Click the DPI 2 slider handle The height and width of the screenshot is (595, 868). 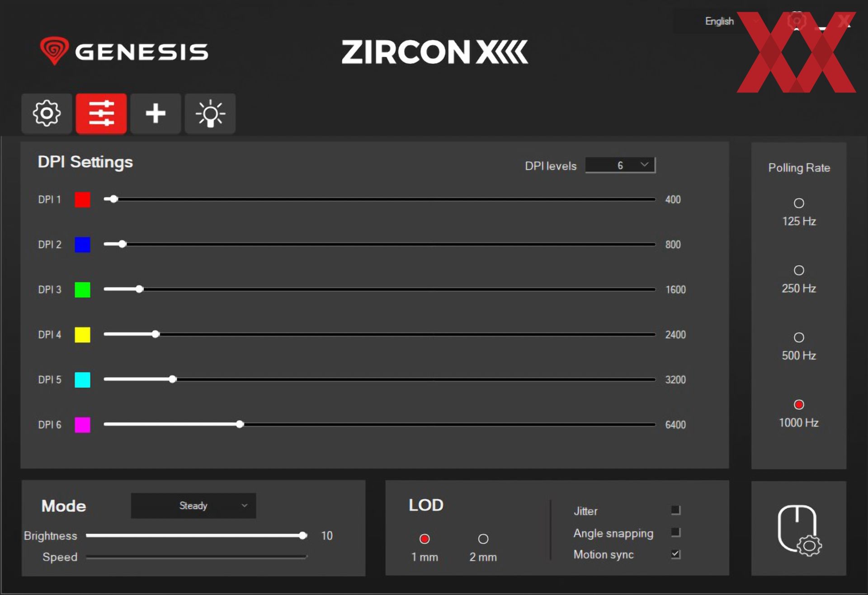(123, 244)
